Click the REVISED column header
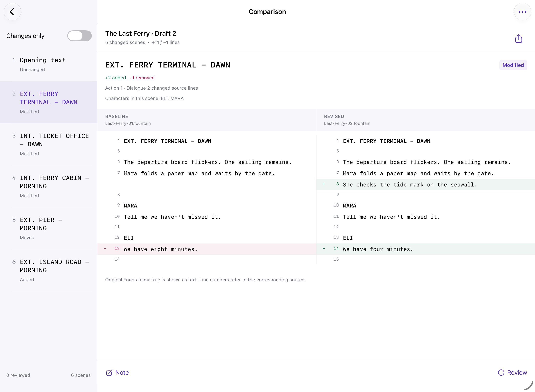Screen dimensions: 535x392 334,116
